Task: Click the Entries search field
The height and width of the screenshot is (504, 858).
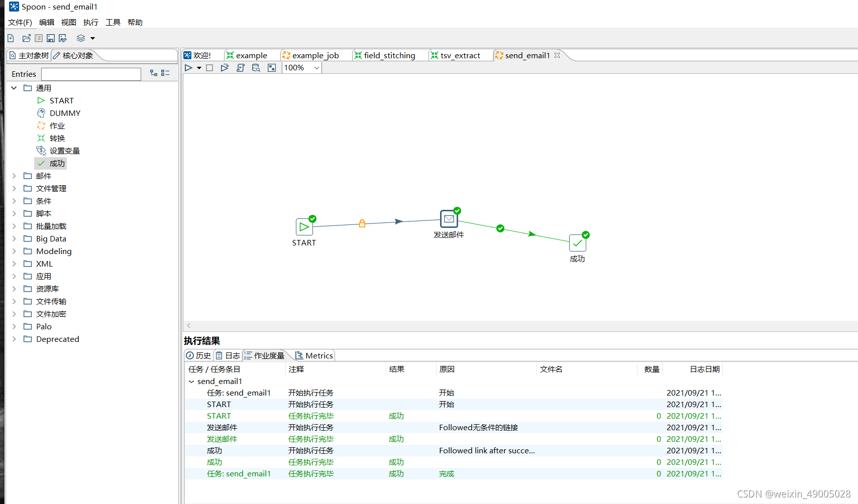Action: [x=91, y=74]
